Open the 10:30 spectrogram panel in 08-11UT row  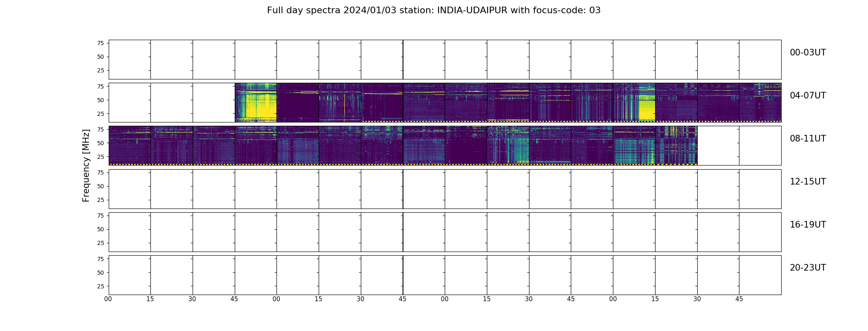(x=550, y=146)
